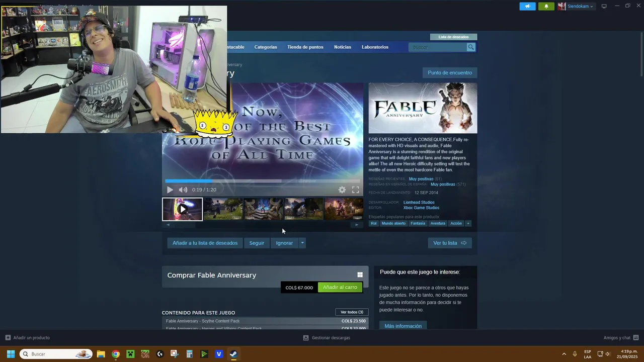Open the taskbar clock showing 4:19 p.m.
Screen dimensions: 644x362
click(x=627, y=354)
